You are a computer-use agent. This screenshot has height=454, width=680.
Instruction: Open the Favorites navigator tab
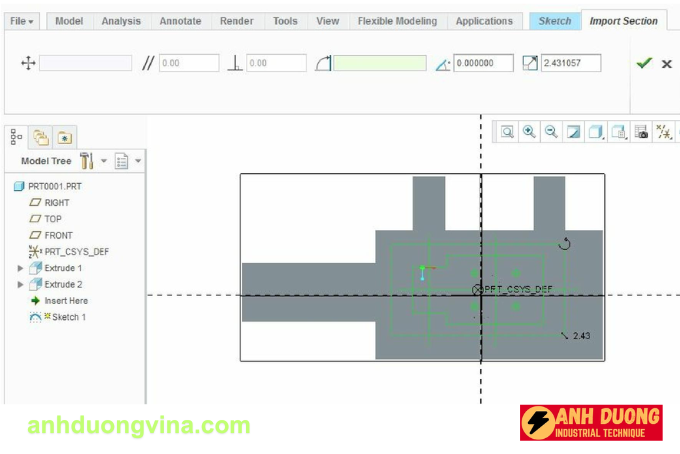pos(64,138)
